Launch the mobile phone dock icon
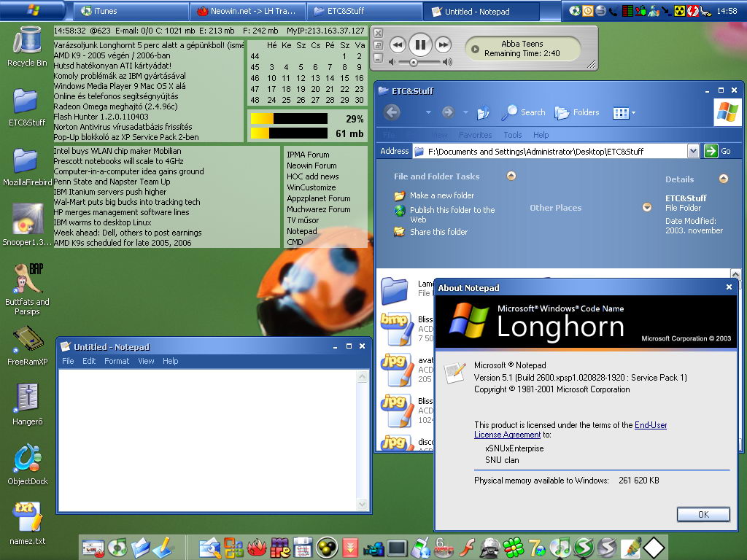Viewport: 747px width, 560px height. (x=421, y=548)
